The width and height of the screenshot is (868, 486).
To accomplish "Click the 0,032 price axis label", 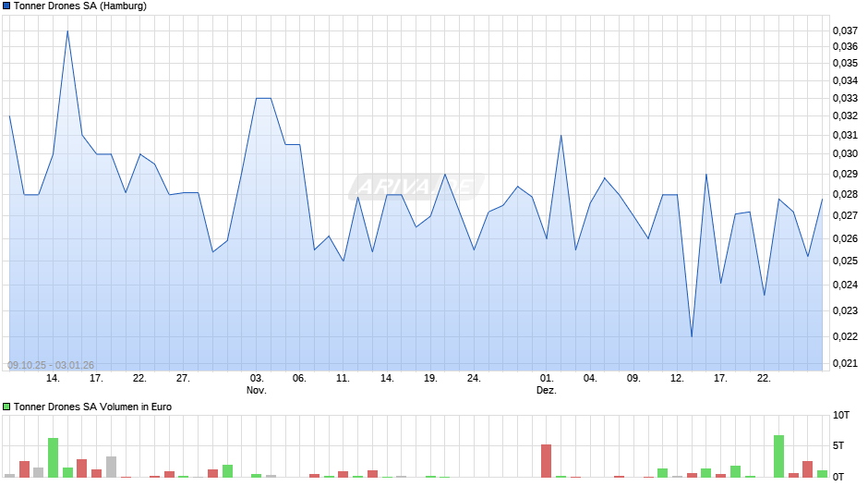I will [845, 115].
